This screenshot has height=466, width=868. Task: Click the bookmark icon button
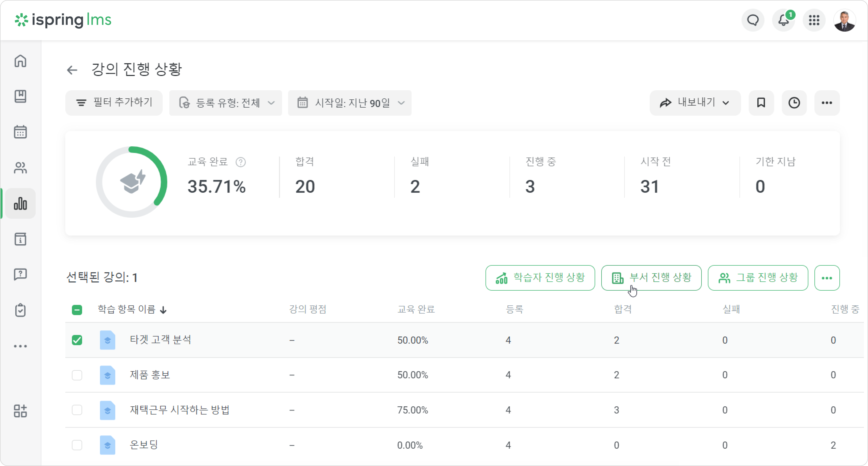[x=761, y=103]
